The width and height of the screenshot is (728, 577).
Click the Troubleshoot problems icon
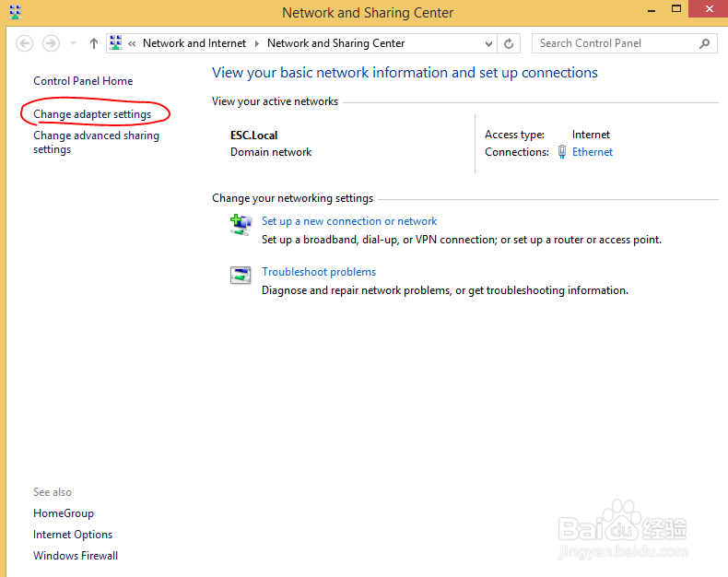pyautogui.click(x=241, y=275)
